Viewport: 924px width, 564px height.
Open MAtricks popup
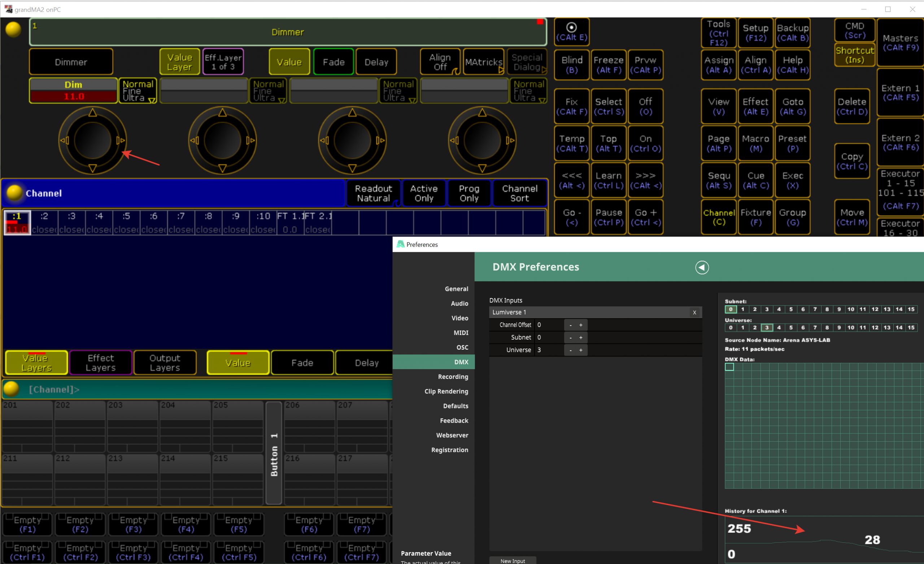tap(483, 62)
